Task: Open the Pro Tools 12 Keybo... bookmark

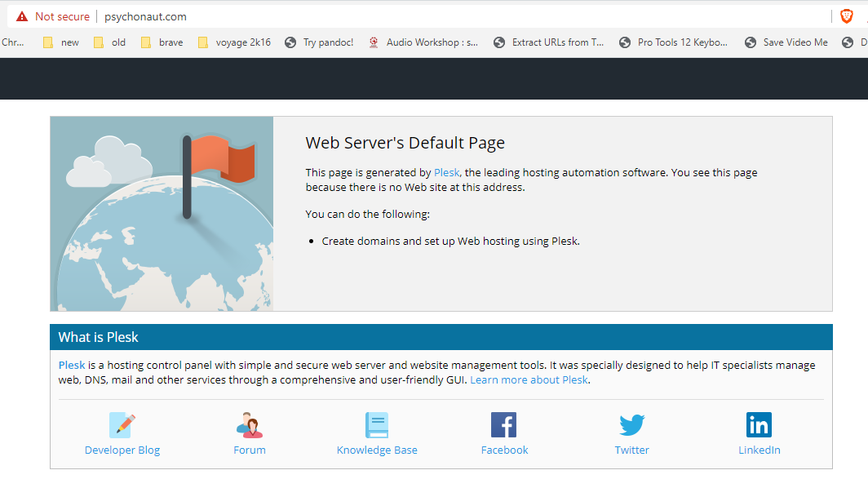Action: pos(673,42)
